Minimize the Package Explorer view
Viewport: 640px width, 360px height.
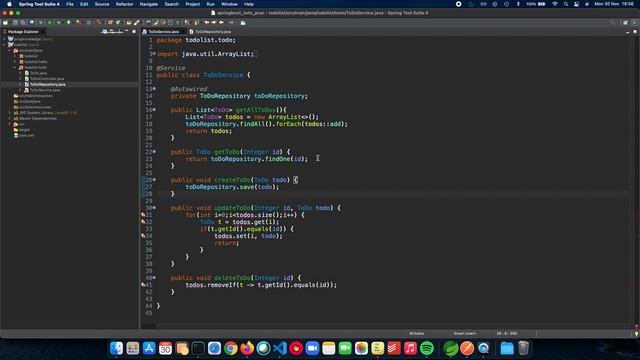pyautogui.click(x=127, y=31)
